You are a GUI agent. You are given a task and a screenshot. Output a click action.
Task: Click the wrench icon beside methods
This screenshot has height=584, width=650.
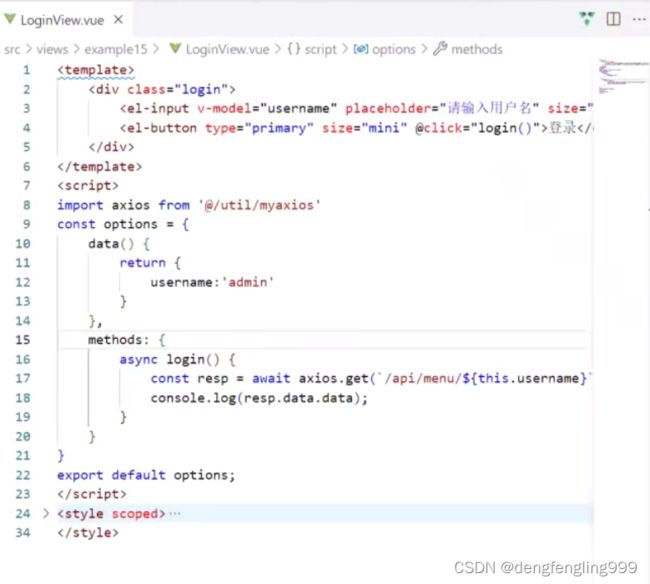tap(440, 49)
